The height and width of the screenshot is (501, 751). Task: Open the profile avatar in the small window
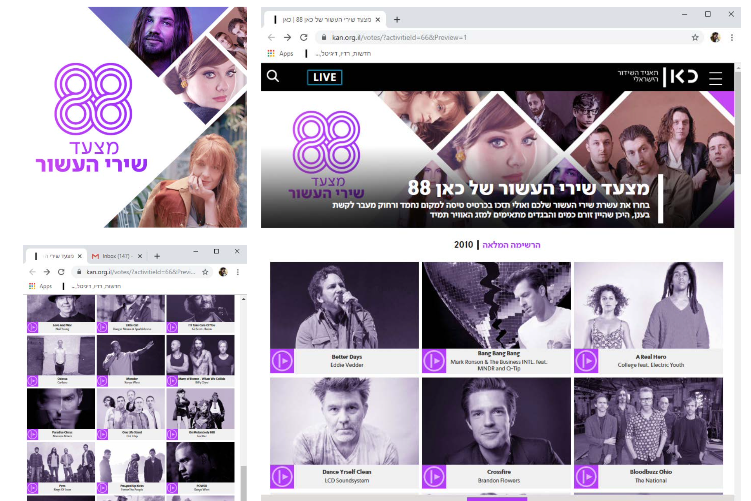coord(223,272)
